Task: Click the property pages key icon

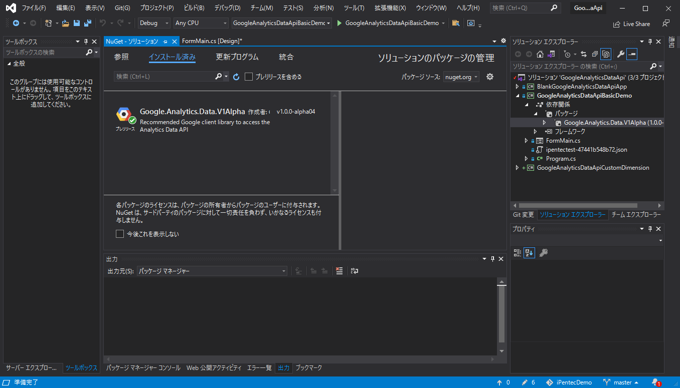Action: pyautogui.click(x=543, y=253)
